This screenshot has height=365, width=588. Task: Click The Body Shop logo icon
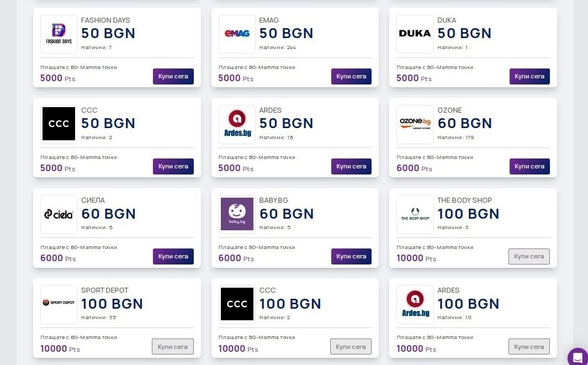pyautogui.click(x=415, y=214)
